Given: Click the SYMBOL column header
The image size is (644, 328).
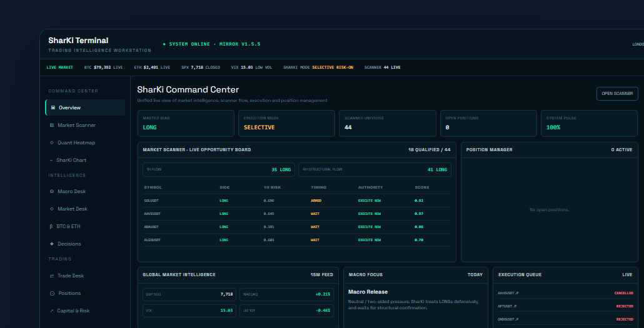Looking at the screenshot, I should (153, 187).
